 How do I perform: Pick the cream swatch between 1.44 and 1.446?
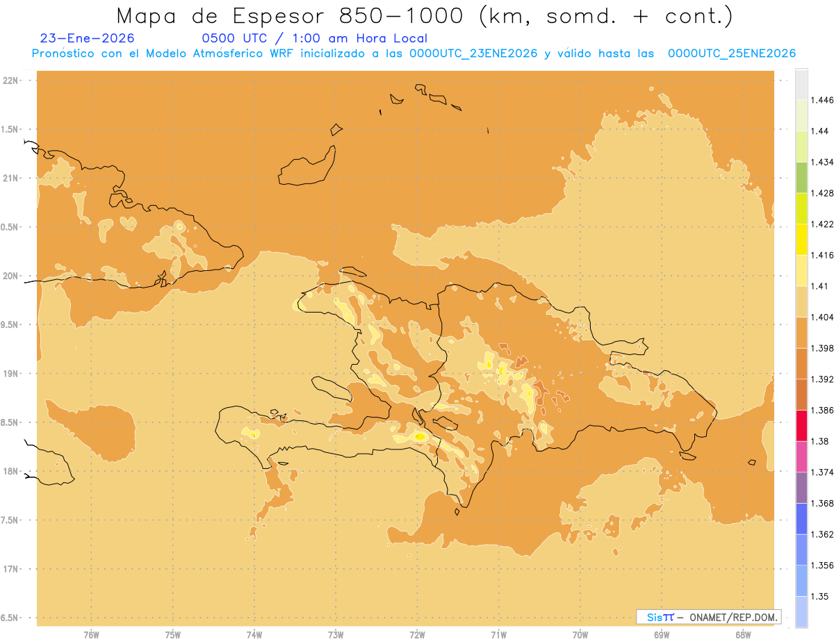coord(801,115)
